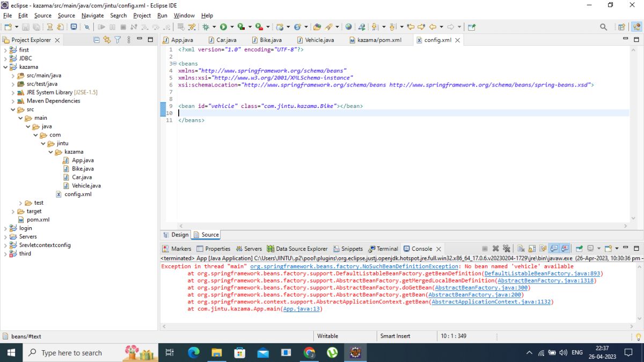
Task: Open the Run button dropdown arrow
Action: pos(232,27)
